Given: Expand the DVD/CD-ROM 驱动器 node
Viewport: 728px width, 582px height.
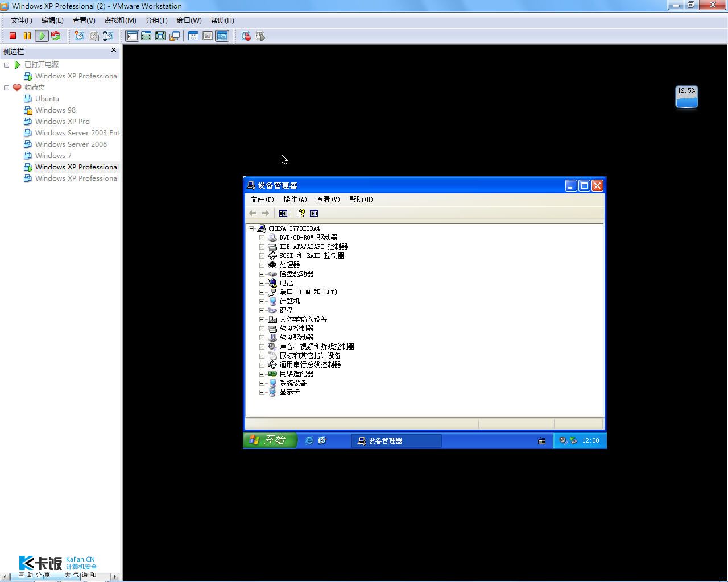Looking at the screenshot, I should coord(262,238).
